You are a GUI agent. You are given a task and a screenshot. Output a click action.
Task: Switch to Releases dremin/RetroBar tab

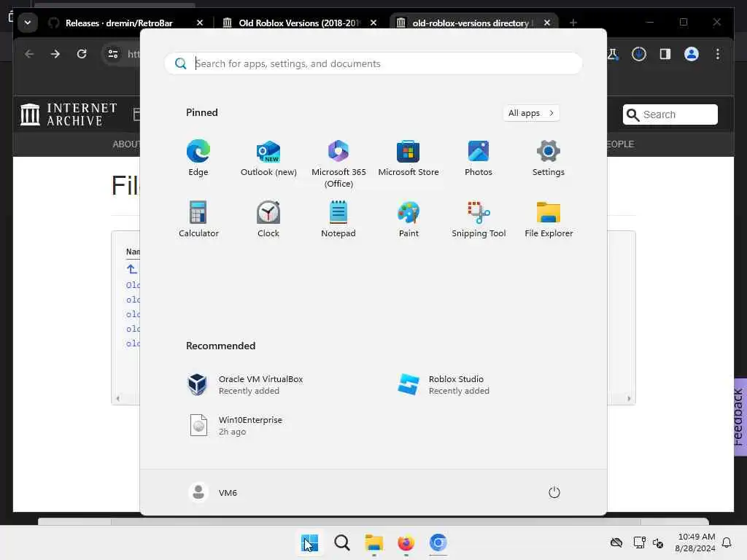(119, 23)
